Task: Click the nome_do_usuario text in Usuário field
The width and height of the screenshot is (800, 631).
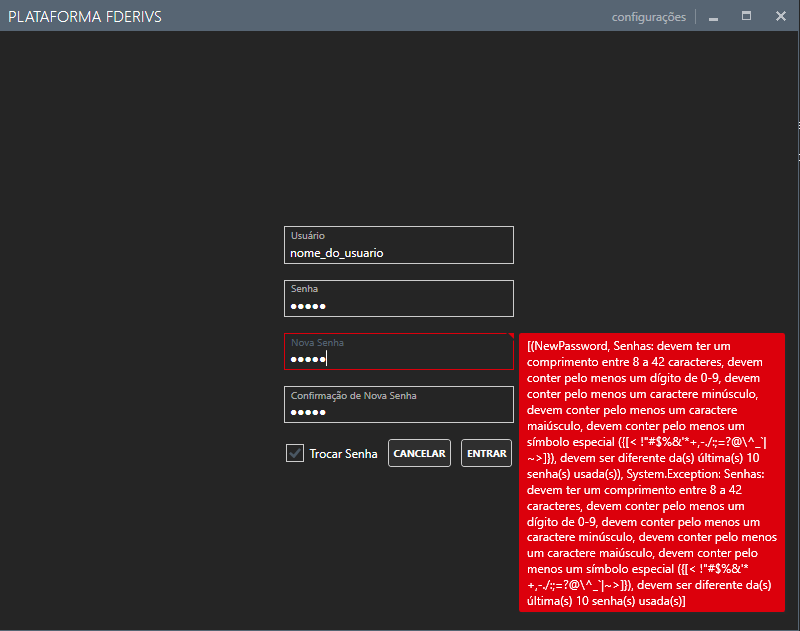Action: (x=337, y=253)
